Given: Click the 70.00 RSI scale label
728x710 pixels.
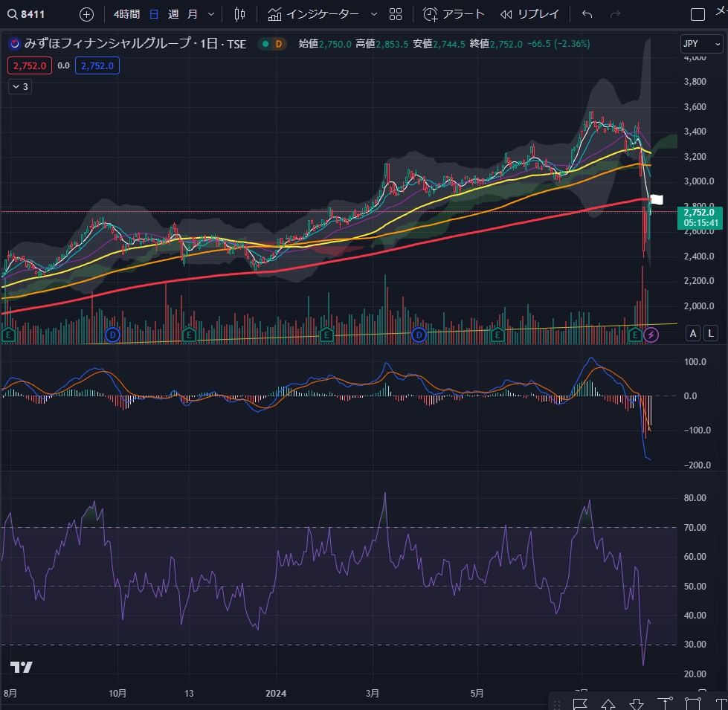Looking at the screenshot, I should [695, 528].
